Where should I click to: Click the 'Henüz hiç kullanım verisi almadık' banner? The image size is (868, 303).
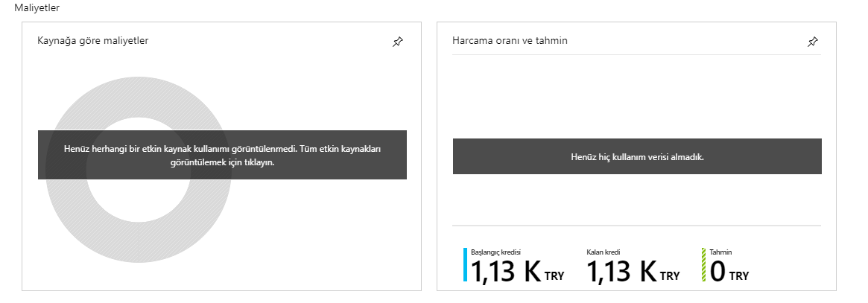(x=636, y=156)
